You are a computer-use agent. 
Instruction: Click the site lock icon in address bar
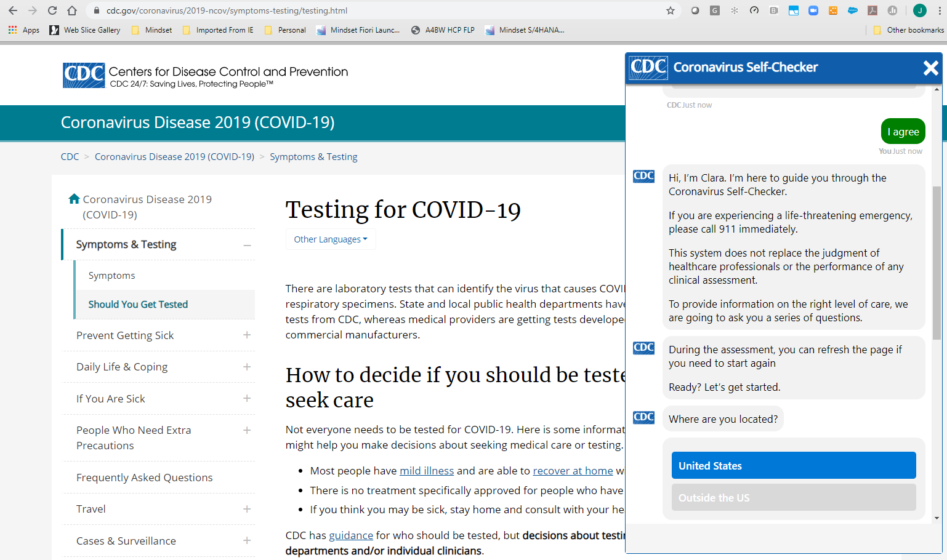click(96, 10)
